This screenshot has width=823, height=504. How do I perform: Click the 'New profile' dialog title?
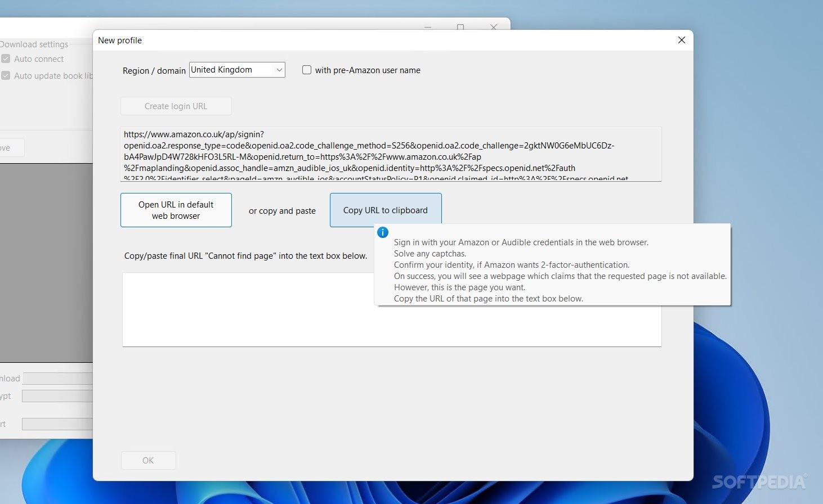click(120, 40)
